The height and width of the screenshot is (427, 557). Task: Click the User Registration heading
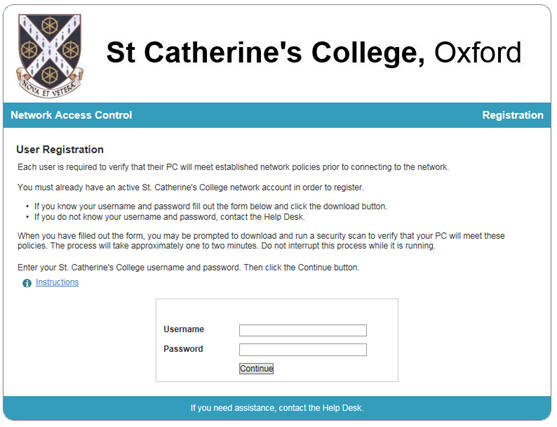(x=60, y=150)
